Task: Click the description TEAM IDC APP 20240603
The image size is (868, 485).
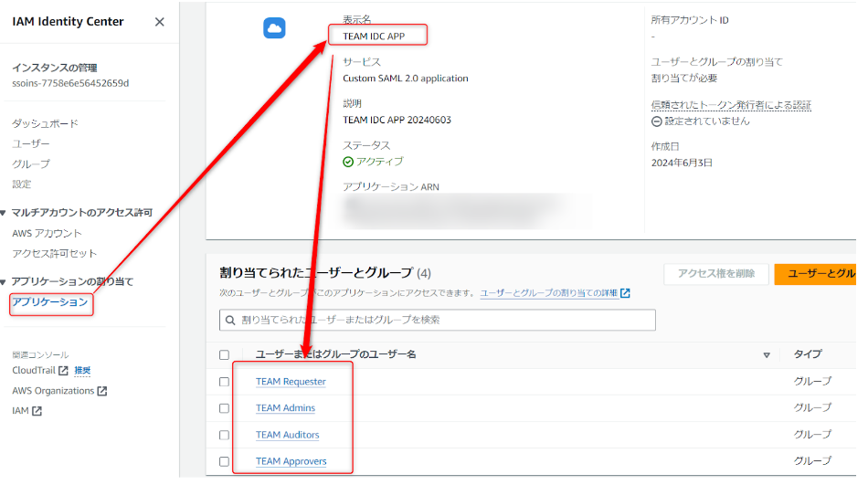Action: click(x=397, y=121)
